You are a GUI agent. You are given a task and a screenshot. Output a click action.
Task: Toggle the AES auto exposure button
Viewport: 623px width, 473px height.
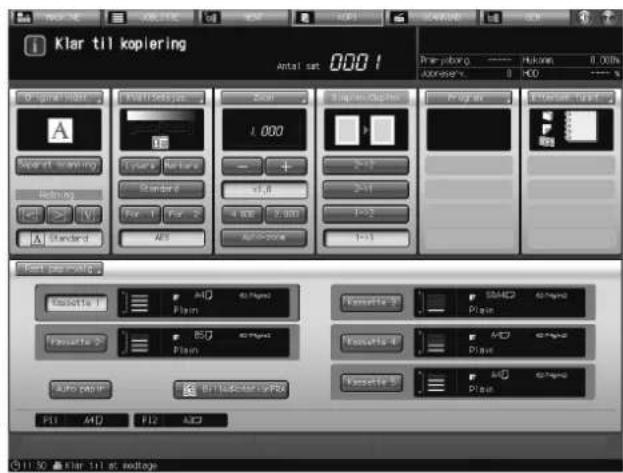click(x=162, y=238)
